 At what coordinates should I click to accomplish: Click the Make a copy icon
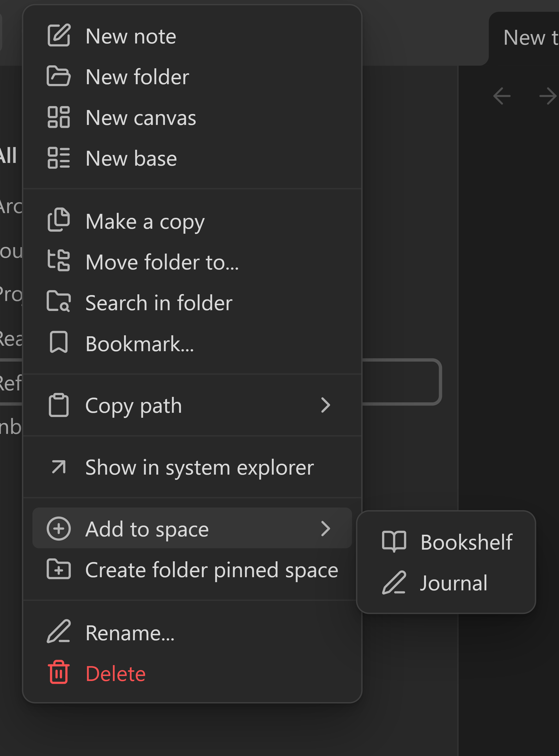(x=59, y=220)
